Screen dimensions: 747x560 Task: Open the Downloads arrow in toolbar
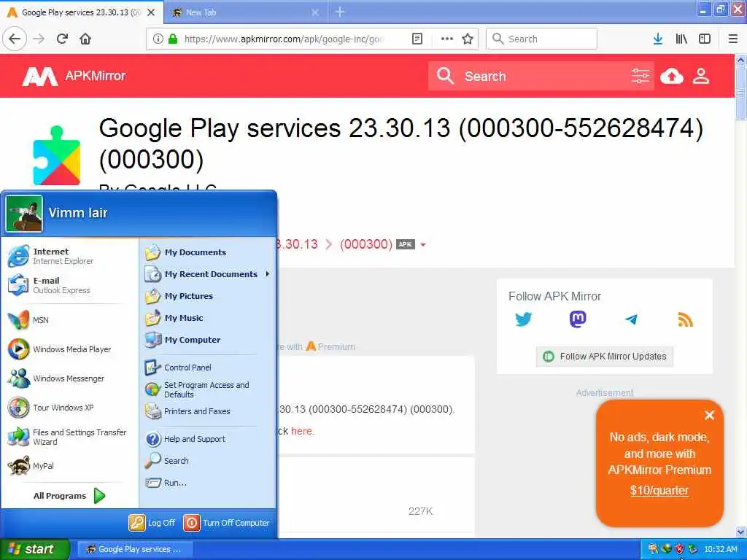[x=658, y=39]
